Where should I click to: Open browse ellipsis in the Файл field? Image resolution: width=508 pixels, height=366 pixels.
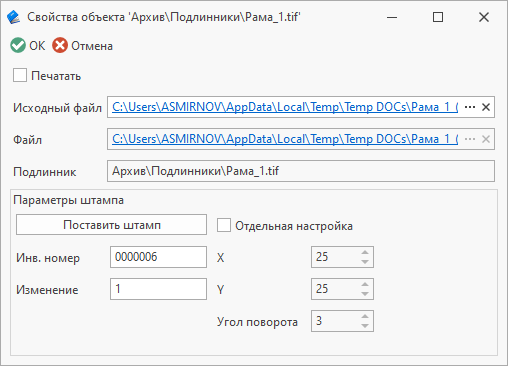click(470, 139)
